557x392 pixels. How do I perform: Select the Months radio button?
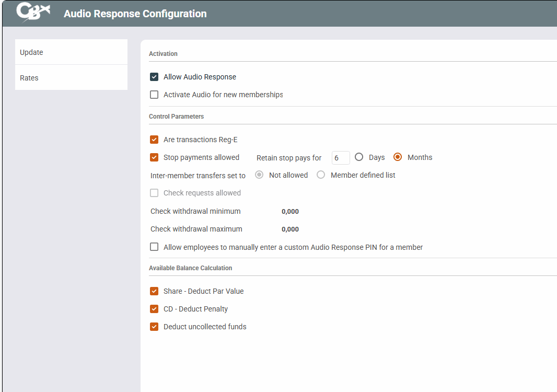coord(398,157)
